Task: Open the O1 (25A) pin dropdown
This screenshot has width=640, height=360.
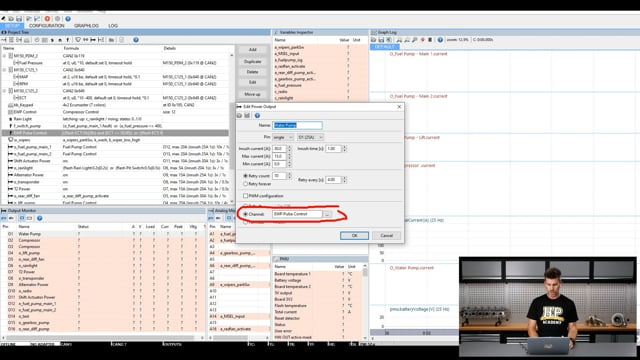Action: tap(311, 137)
